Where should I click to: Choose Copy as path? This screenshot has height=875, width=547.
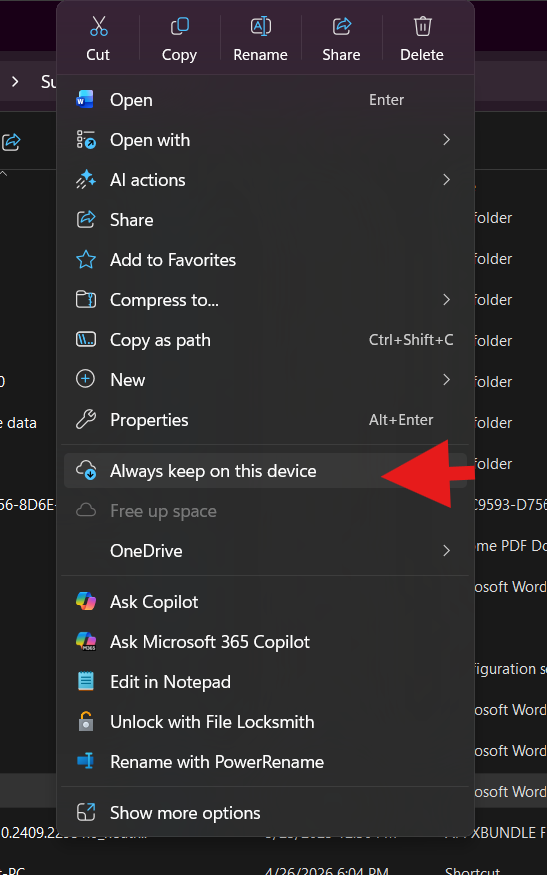pos(265,340)
